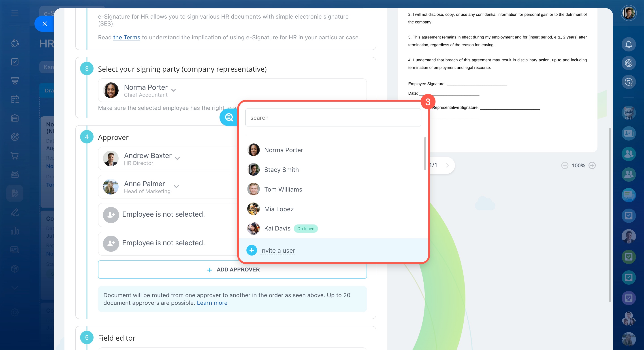644x350 pixels.
Task: Open the purple task checkmark icon in right panel
Action: tap(629, 298)
